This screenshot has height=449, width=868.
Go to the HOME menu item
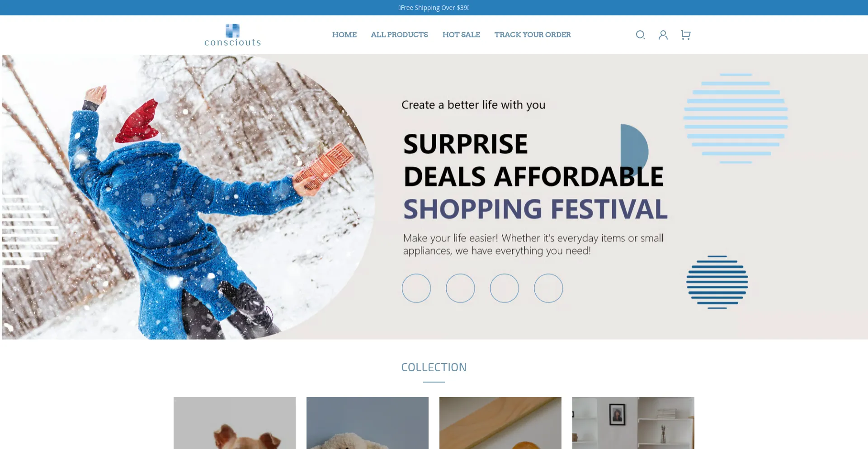click(344, 35)
